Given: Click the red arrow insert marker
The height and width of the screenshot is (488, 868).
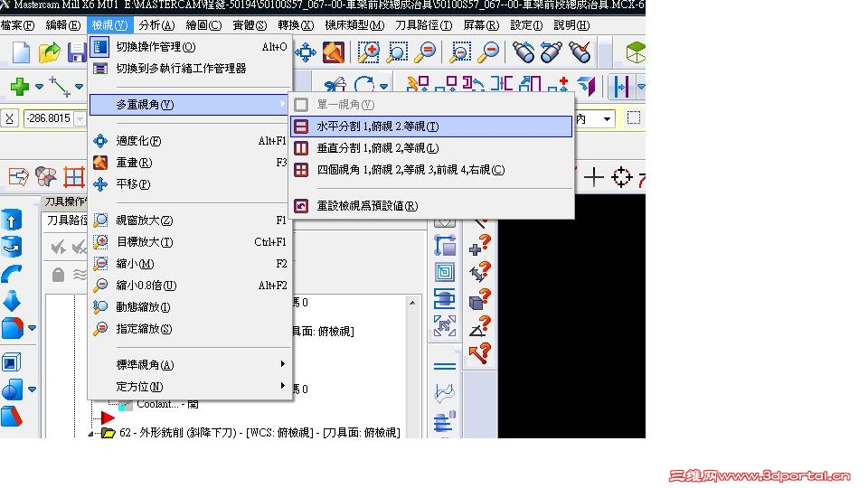Looking at the screenshot, I should [x=108, y=418].
